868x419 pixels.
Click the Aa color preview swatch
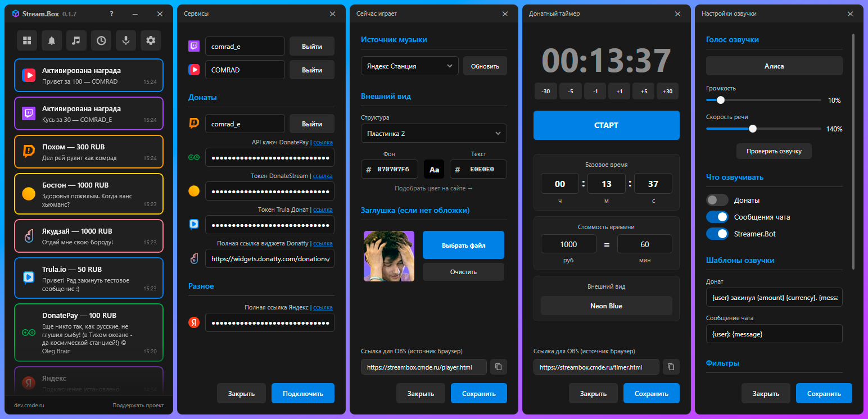(x=435, y=169)
